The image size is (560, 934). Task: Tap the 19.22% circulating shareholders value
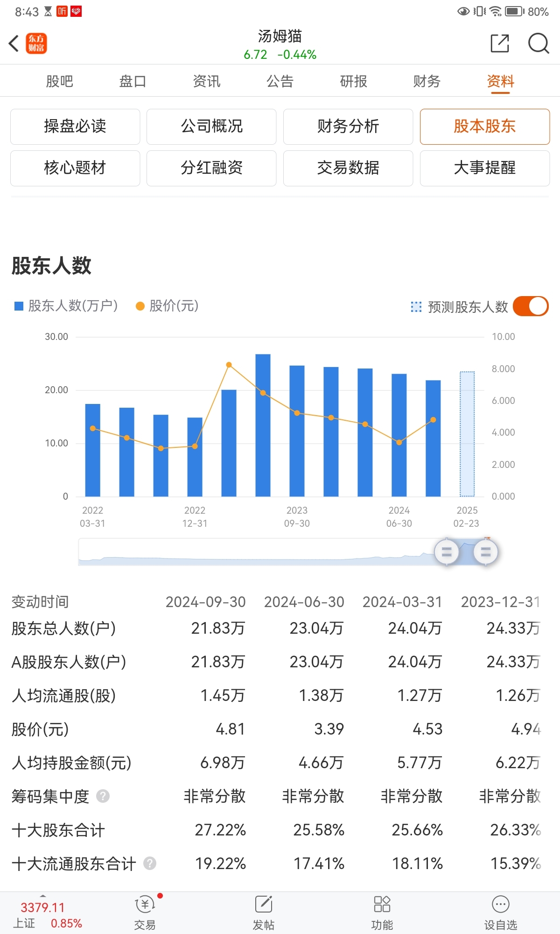[220, 863]
